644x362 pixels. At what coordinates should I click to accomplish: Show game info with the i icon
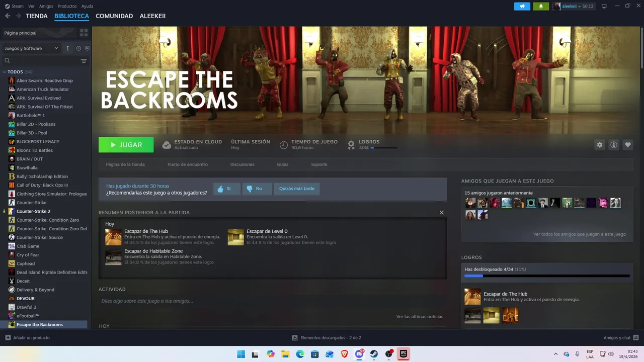[613, 145]
